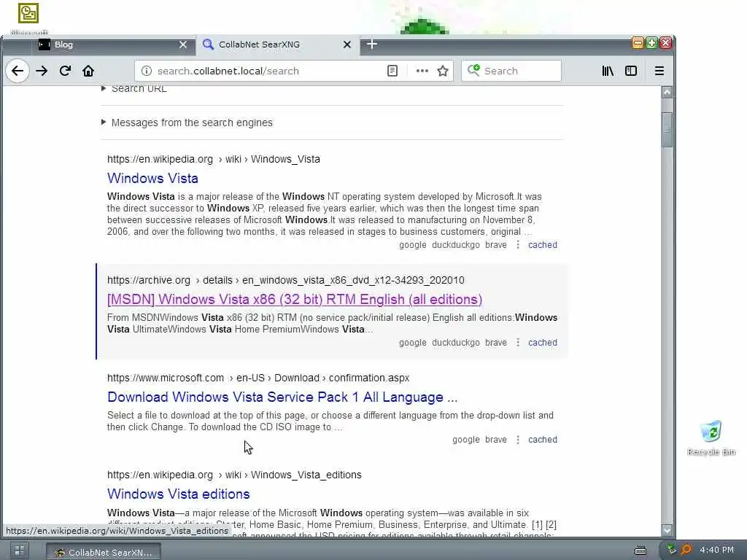Image resolution: width=747 pixels, height=560 pixels.
Task: Open cached link for Windows Vista Wikipedia result
Action: click(543, 245)
